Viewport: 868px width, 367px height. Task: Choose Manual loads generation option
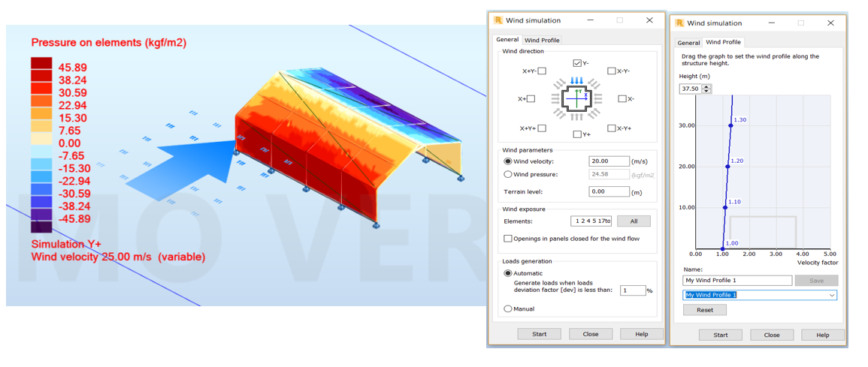(508, 309)
